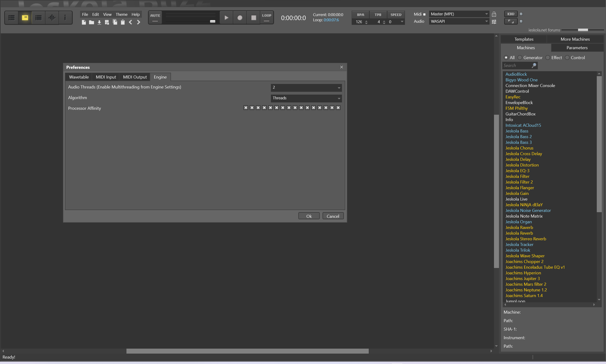Click Cancel in Preferences dialog
Screen dimensions: 606x364
pos(333,216)
